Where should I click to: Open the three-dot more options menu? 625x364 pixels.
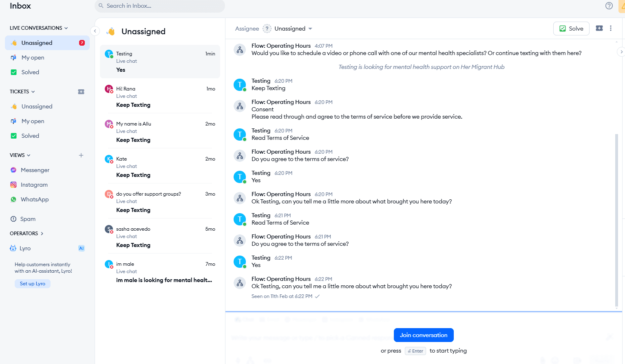point(610,28)
